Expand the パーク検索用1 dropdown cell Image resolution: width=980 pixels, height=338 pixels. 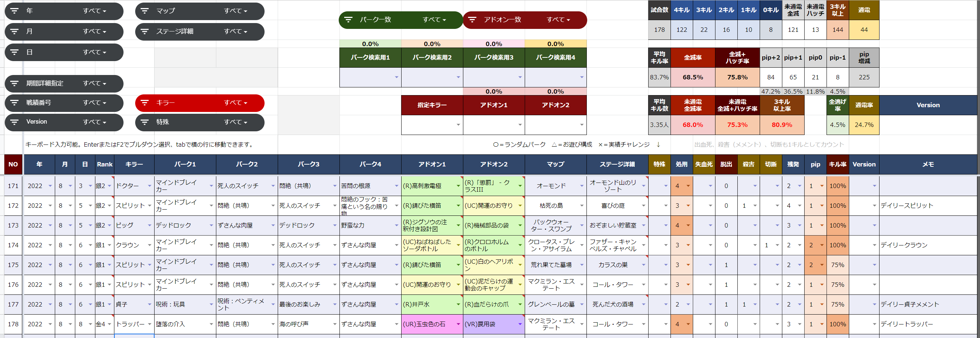coord(396,77)
